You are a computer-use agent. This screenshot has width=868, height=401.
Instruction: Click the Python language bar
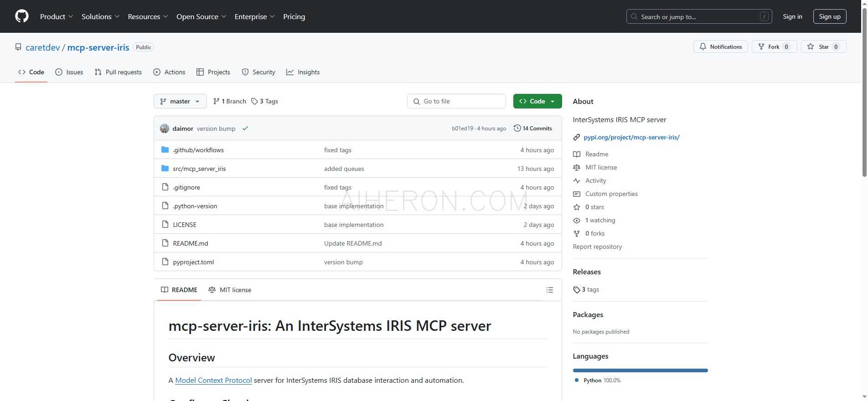pos(640,370)
